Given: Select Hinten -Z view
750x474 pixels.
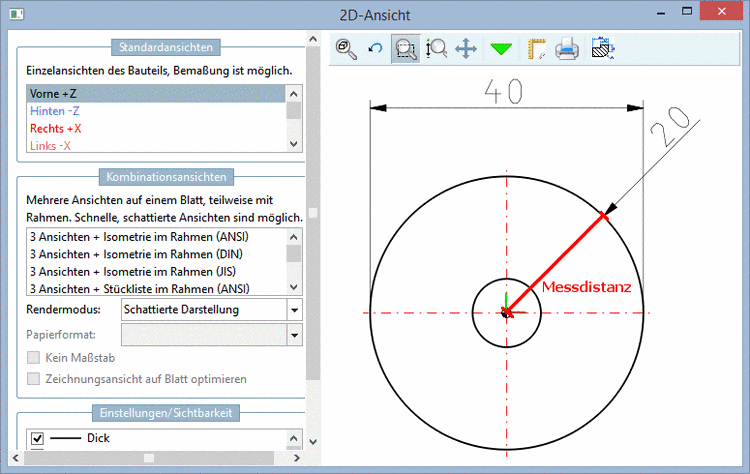Looking at the screenshot, I should 156,111.
